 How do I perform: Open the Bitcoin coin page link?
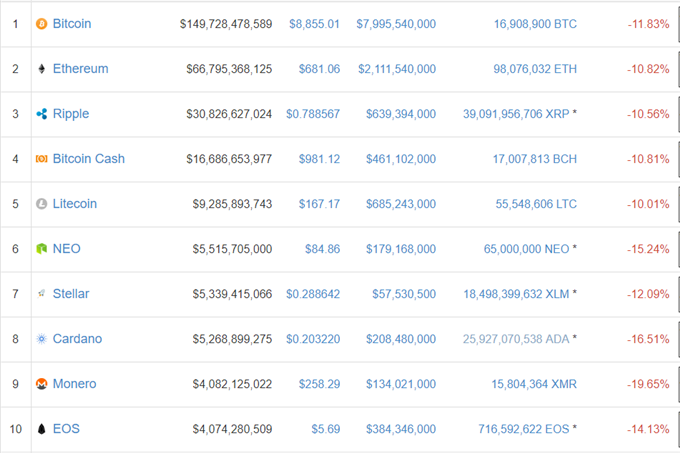click(x=72, y=24)
